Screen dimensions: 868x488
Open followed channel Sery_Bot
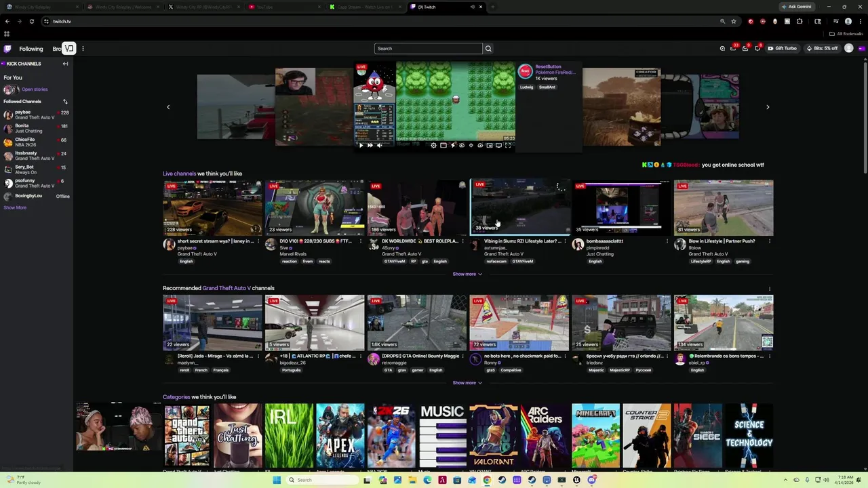37,169
